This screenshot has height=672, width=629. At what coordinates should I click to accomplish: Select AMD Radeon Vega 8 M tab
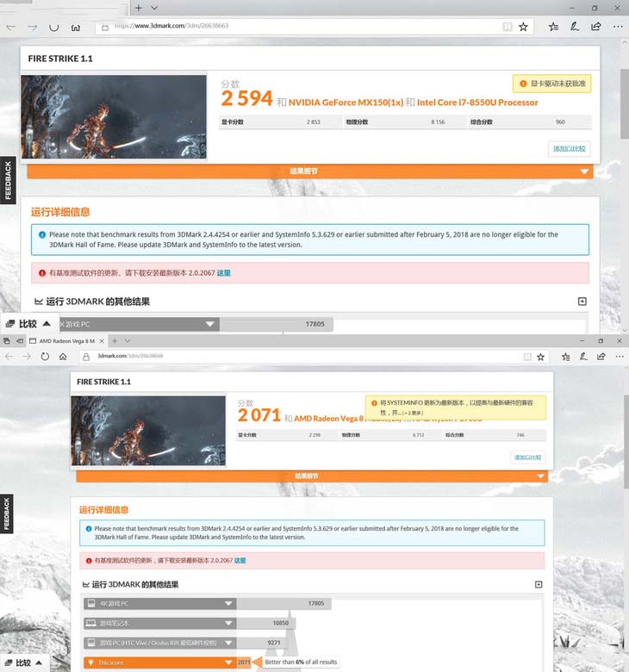(x=66, y=341)
